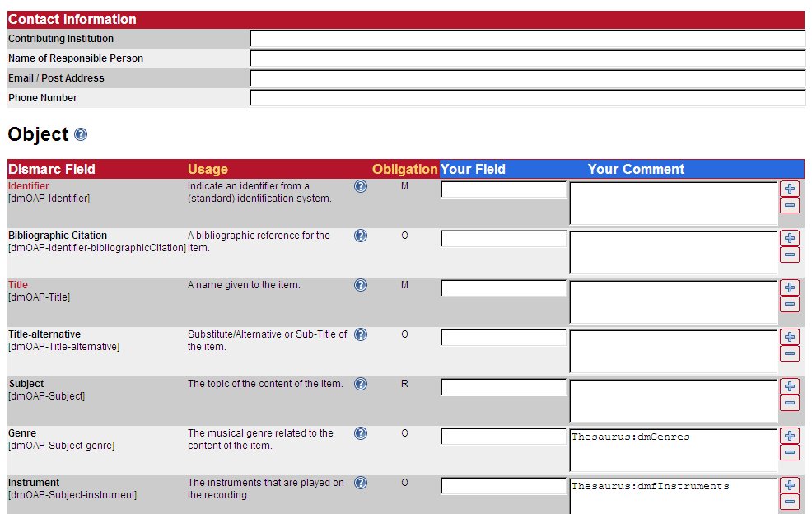
Task: Remove row with Subject minus icon
Action: tap(790, 403)
